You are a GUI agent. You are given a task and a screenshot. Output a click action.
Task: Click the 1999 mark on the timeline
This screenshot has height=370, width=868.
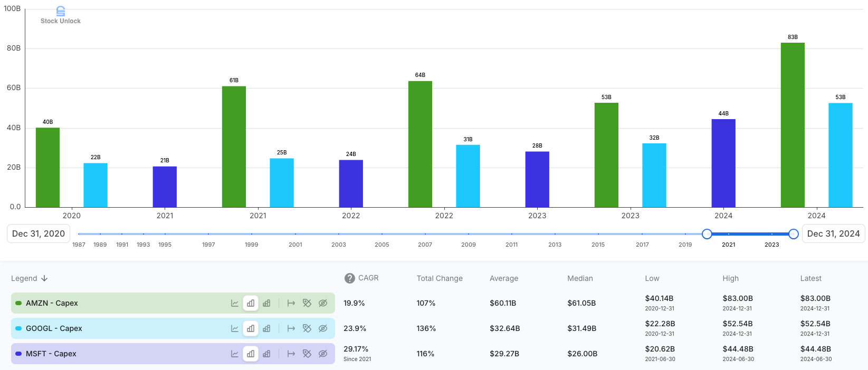252,245
